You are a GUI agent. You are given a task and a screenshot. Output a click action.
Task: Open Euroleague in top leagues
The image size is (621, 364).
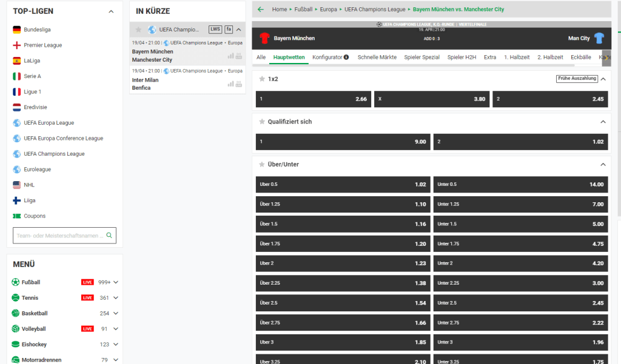37,170
